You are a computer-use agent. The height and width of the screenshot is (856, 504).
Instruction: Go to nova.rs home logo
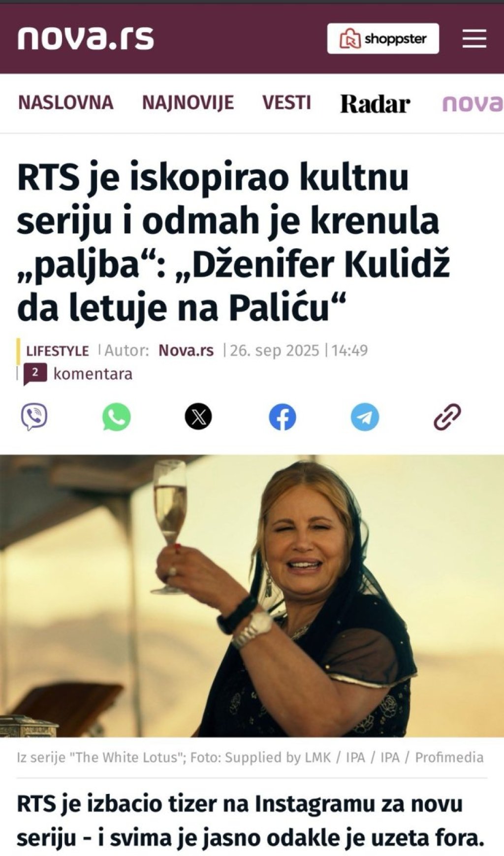tap(86, 38)
